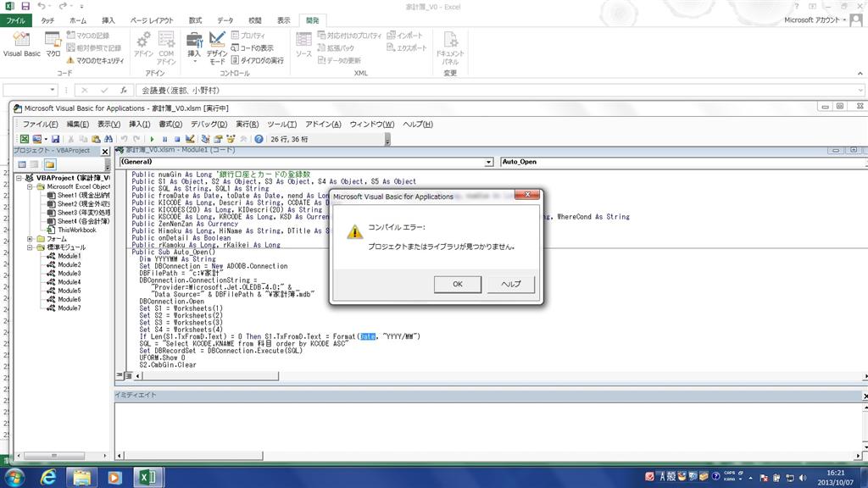Screen dimensions: 868x488
Task: Click Insert UserForm icon in VBA toolbar
Action: (37, 140)
